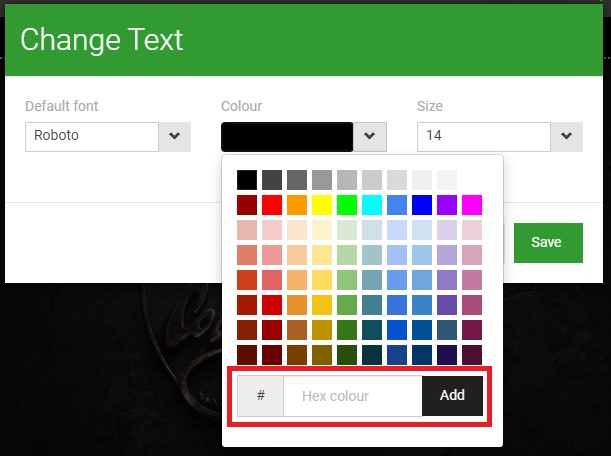Choose the bright yellow swatch in vivid row
Viewport: 611px width, 456px height.
pyautogui.click(x=322, y=205)
